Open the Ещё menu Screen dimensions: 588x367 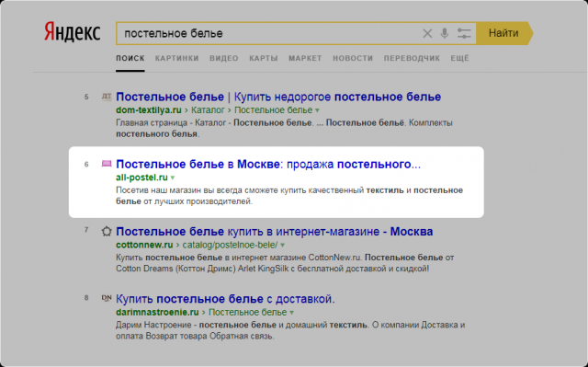pyautogui.click(x=459, y=58)
